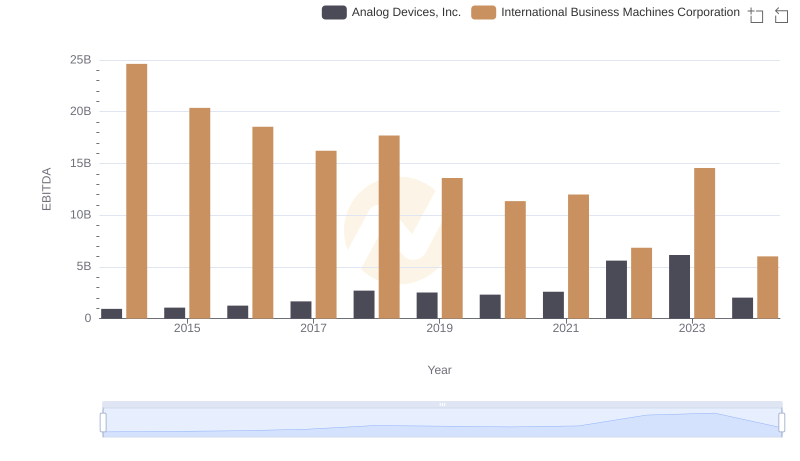Click the zoom reset icon

pos(781,15)
